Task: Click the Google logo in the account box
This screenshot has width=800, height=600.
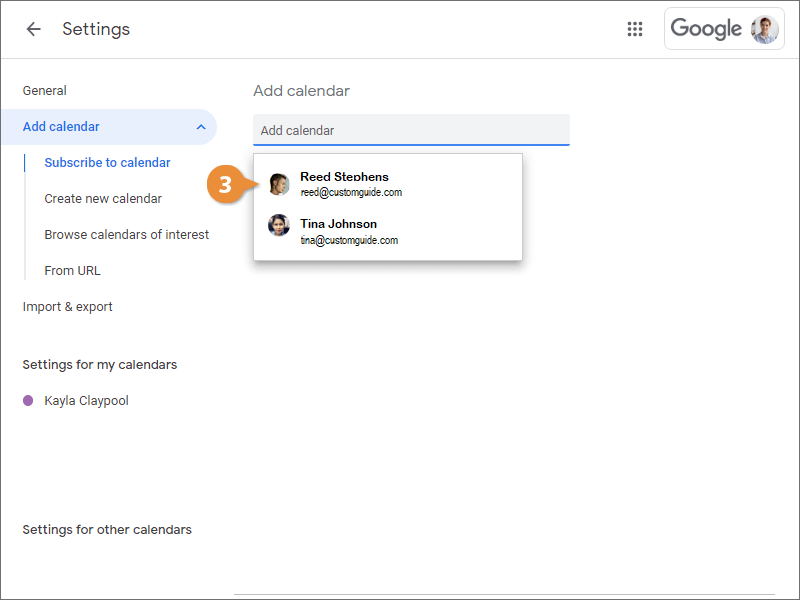Action: (706, 29)
